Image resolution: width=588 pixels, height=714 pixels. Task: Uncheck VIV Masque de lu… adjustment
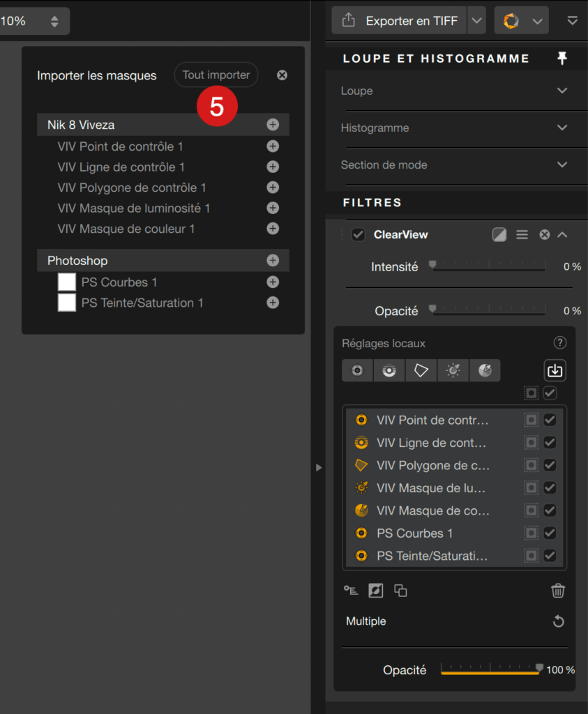[550, 487]
